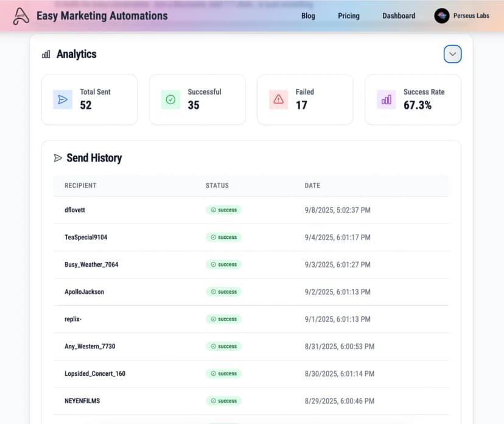
Task: Click the Total Sent paper plane icon
Action: click(x=63, y=99)
